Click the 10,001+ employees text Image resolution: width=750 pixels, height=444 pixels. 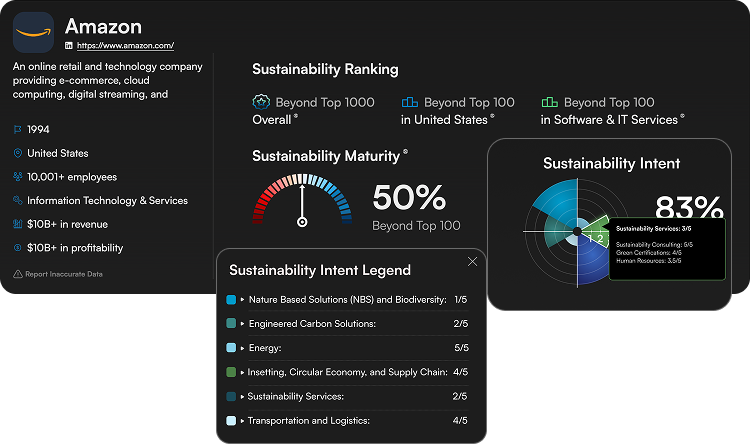72,177
